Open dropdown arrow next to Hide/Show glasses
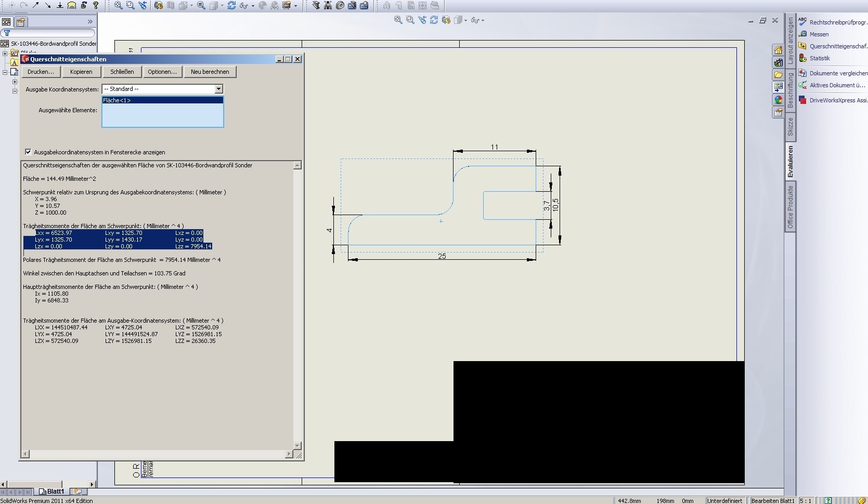Screen dimensions: 868x504 pos(253,6)
